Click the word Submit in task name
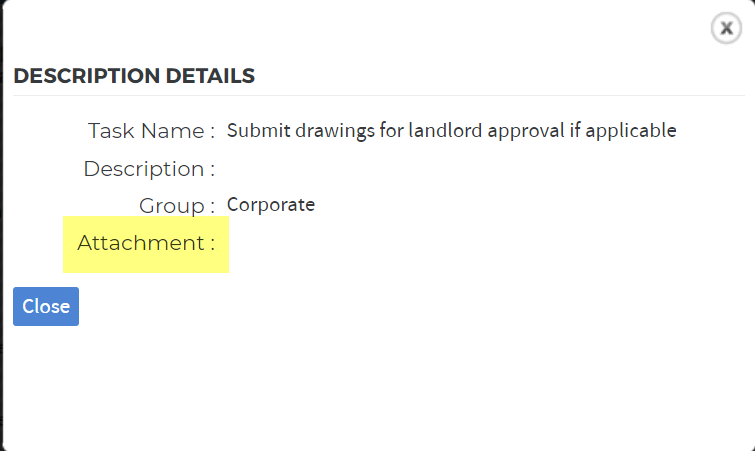Image resolution: width=755 pixels, height=451 pixels. [x=259, y=130]
